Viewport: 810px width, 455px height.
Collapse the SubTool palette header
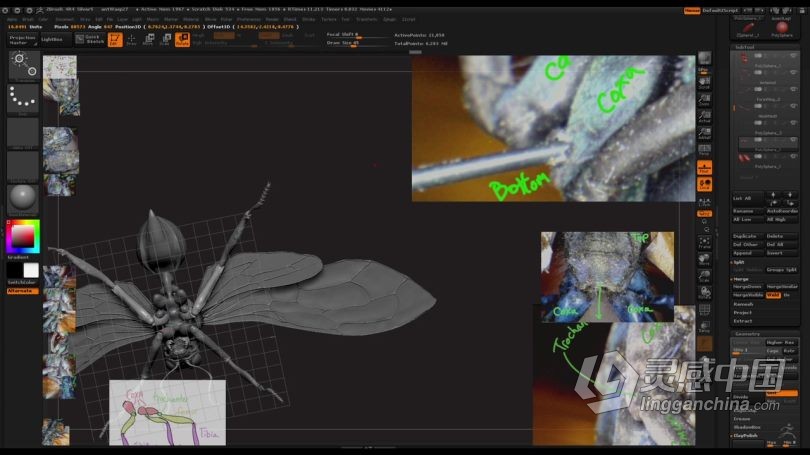click(x=765, y=47)
